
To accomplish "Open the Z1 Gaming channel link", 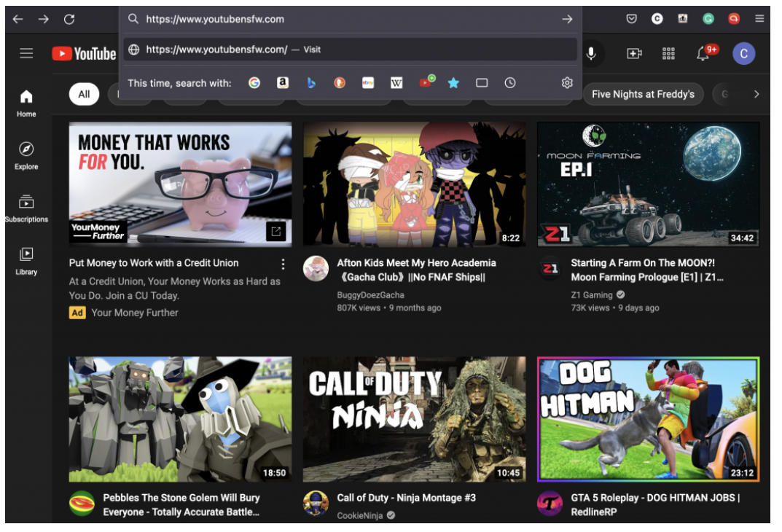I will [592, 295].
